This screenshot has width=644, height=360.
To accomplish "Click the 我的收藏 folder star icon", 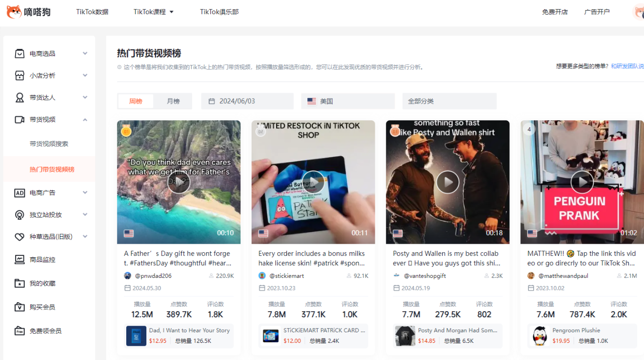I will 20,283.
